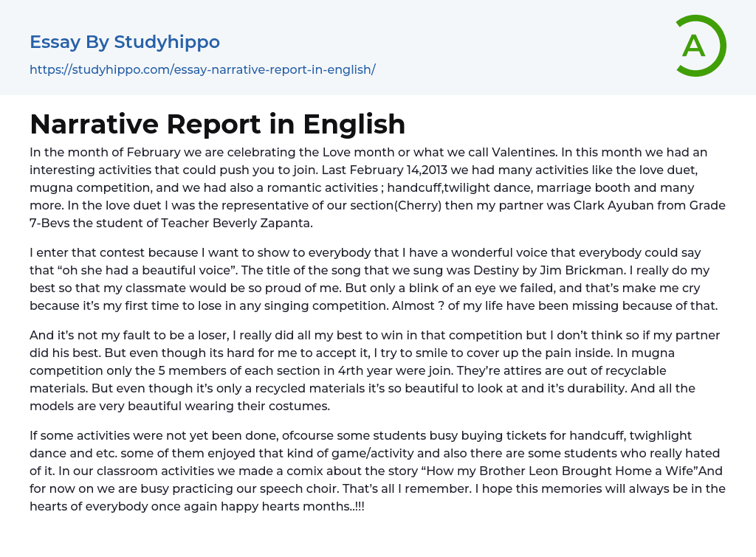This screenshot has width=756, height=557.
Task: Click the 'Essay By Studyhippo' header text
Action: pos(125,42)
